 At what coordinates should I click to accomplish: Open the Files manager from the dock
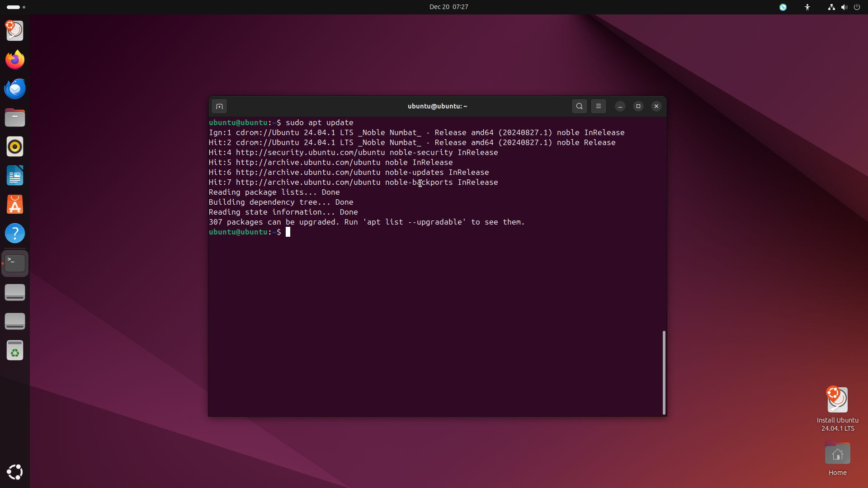tap(15, 117)
